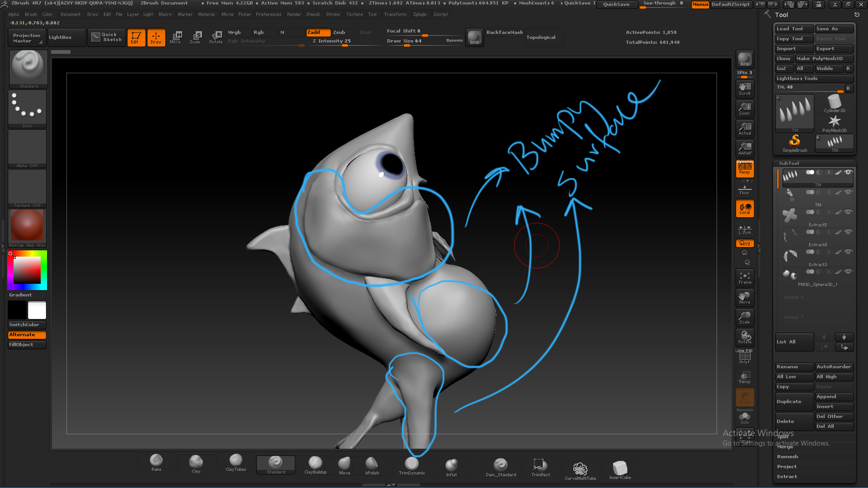
Task: Open the Zplugin menu
Action: [420, 14]
